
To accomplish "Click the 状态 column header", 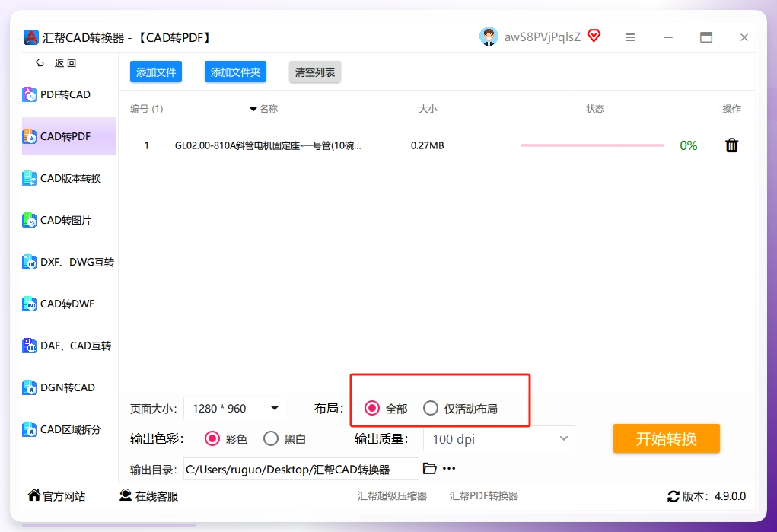I will [x=595, y=109].
